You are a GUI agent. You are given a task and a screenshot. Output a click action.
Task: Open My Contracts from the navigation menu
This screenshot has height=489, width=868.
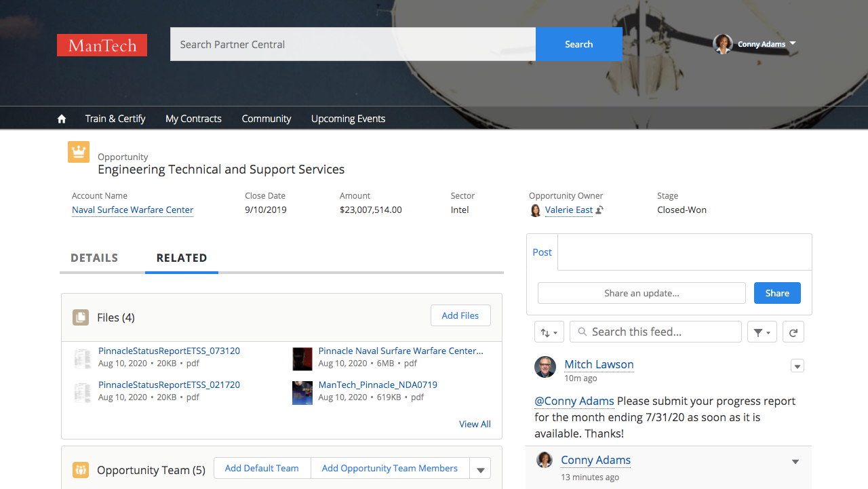tap(193, 118)
